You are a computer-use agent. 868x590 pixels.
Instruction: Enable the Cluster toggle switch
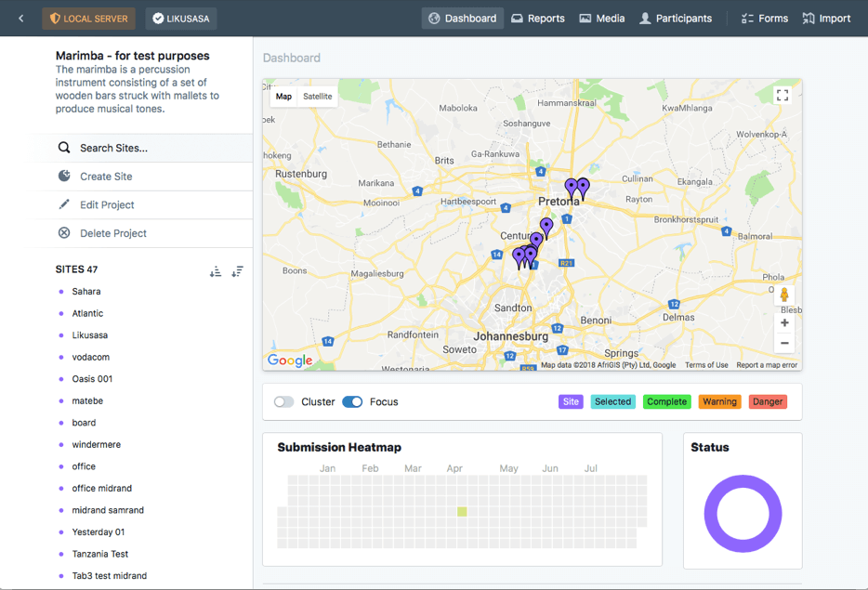coord(284,402)
